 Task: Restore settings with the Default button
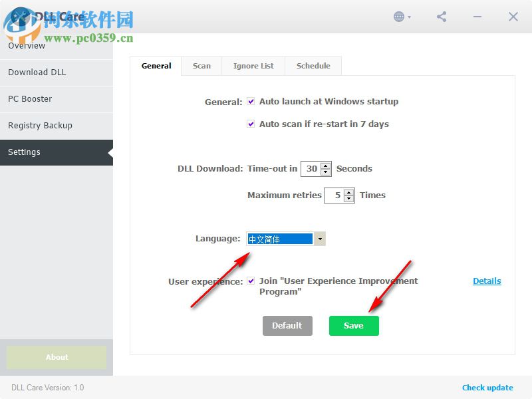coord(287,326)
